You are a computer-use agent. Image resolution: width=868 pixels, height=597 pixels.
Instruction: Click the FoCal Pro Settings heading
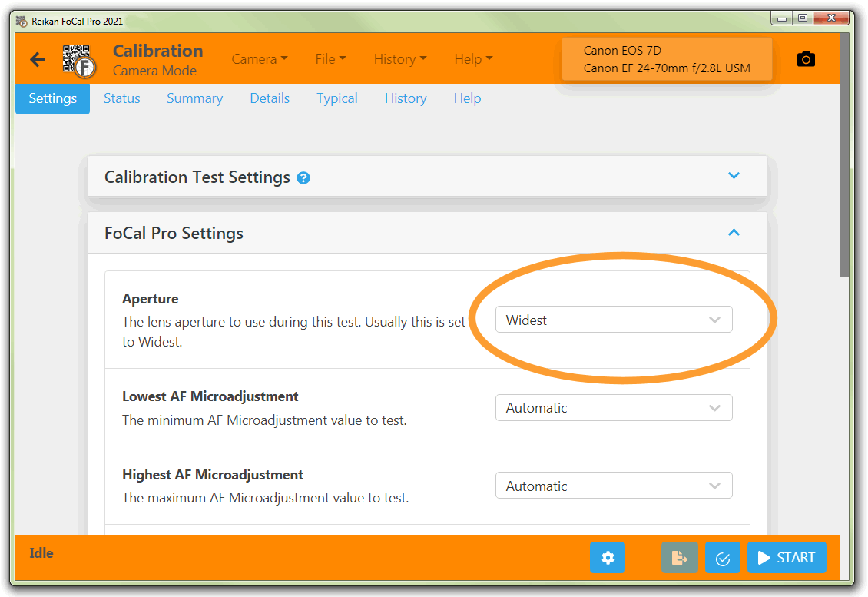[174, 233]
